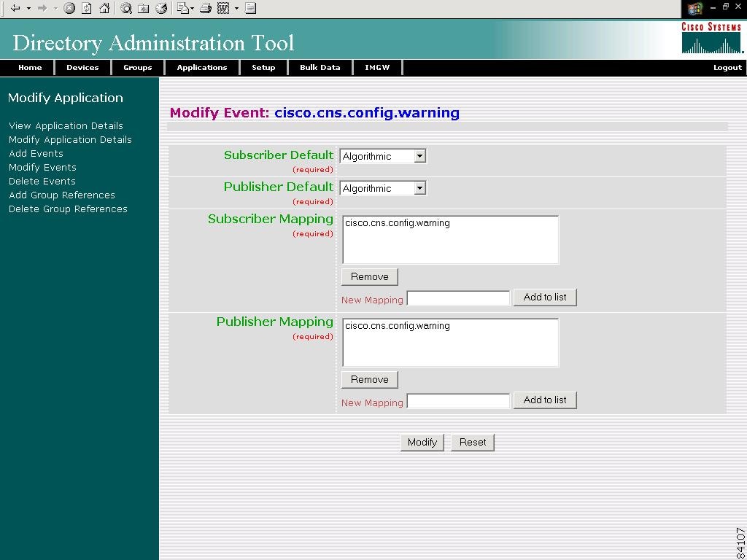Click the Reset button

(472, 442)
